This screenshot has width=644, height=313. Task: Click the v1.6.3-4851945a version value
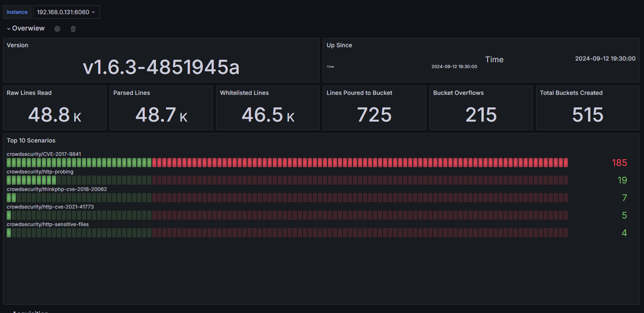161,67
